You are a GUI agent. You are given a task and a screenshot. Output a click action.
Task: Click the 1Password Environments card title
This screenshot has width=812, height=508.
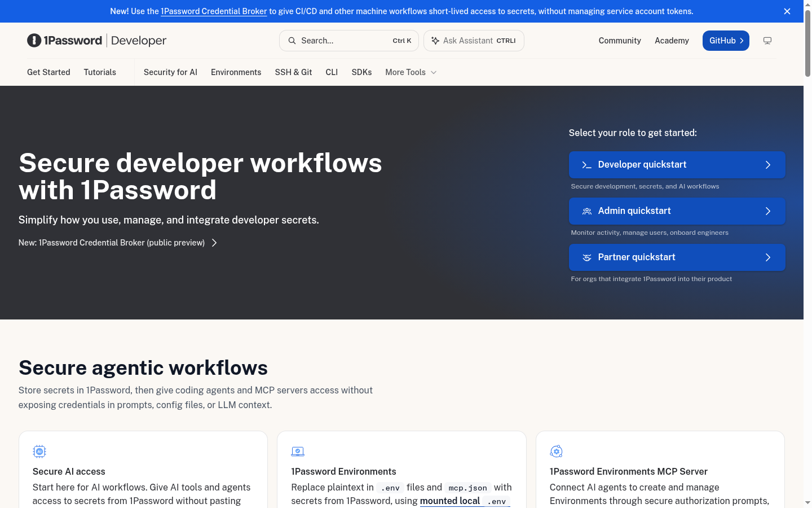click(343, 472)
